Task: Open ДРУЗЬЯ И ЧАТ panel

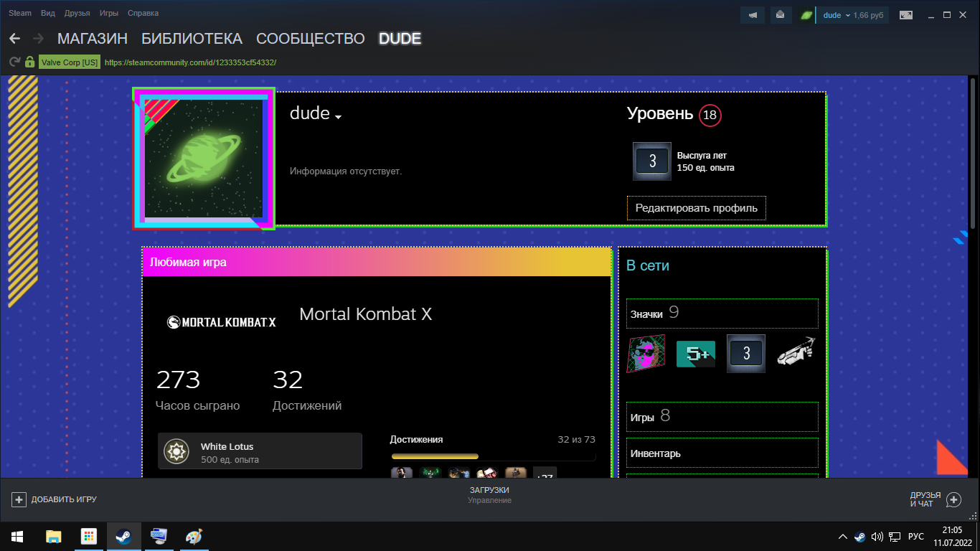Action: tap(936, 499)
